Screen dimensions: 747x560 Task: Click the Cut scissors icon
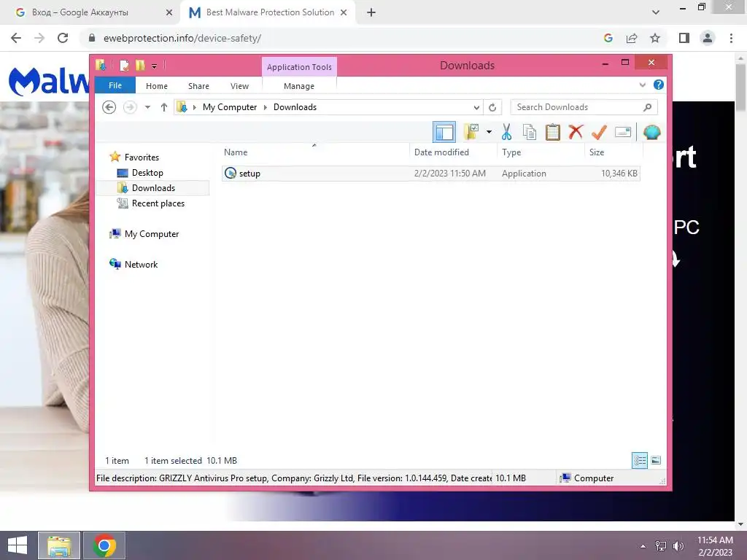pyautogui.click(x=506, y=132)
